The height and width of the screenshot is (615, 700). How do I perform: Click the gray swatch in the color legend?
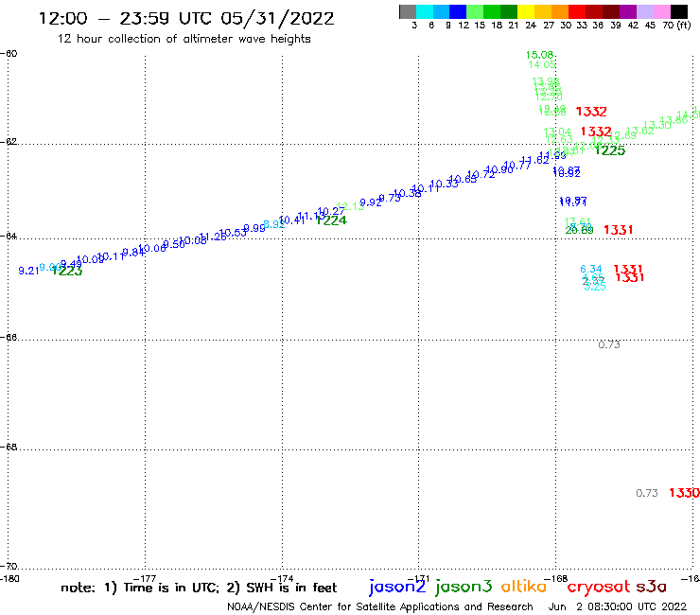408,11
